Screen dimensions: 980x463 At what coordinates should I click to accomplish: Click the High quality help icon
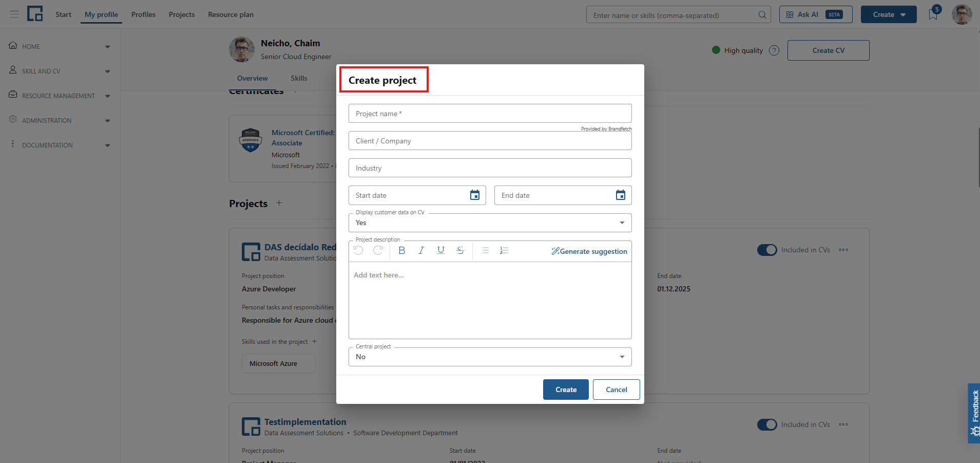pos(774,50)
